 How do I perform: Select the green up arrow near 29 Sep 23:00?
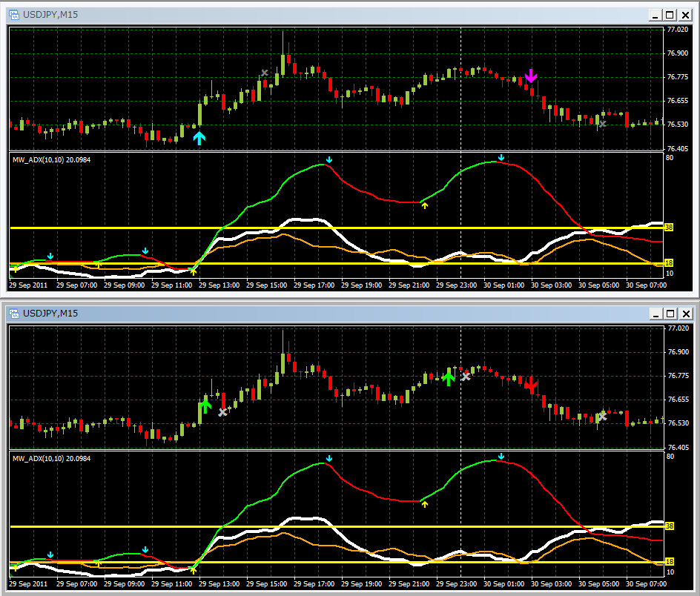[x=448, y=377]
